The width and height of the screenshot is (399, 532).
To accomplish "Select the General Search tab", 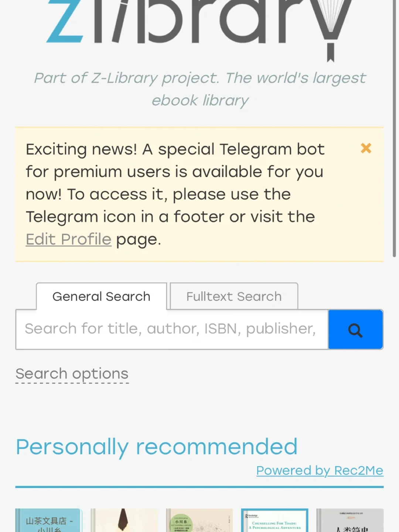I will point(101,296).
